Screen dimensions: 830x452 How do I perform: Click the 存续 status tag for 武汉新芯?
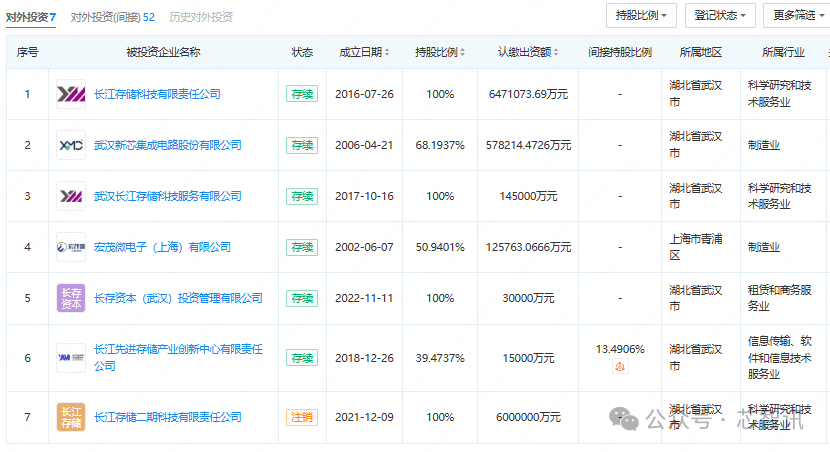point(302,145)
